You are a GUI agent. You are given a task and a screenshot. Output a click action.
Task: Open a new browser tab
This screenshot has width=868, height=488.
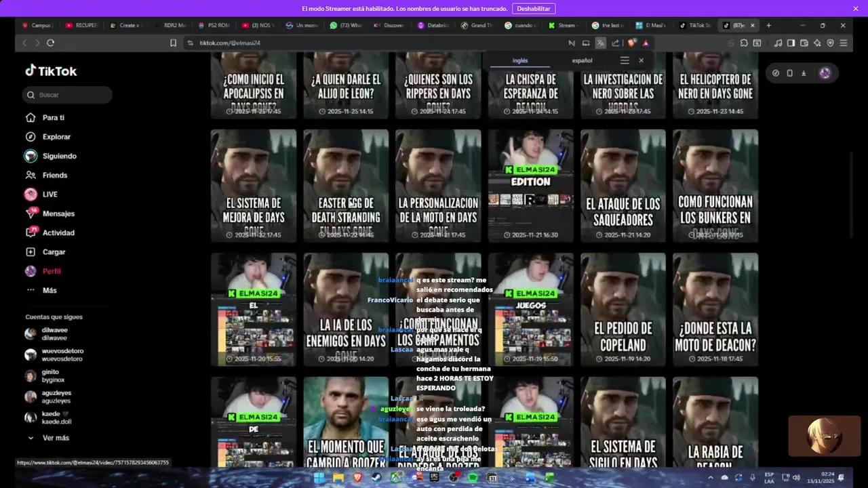tap(768, 25)
